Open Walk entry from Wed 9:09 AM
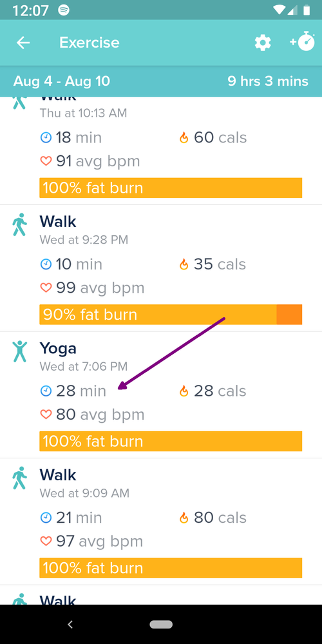Viewport: 322px width, 644px height. point(161,522)
